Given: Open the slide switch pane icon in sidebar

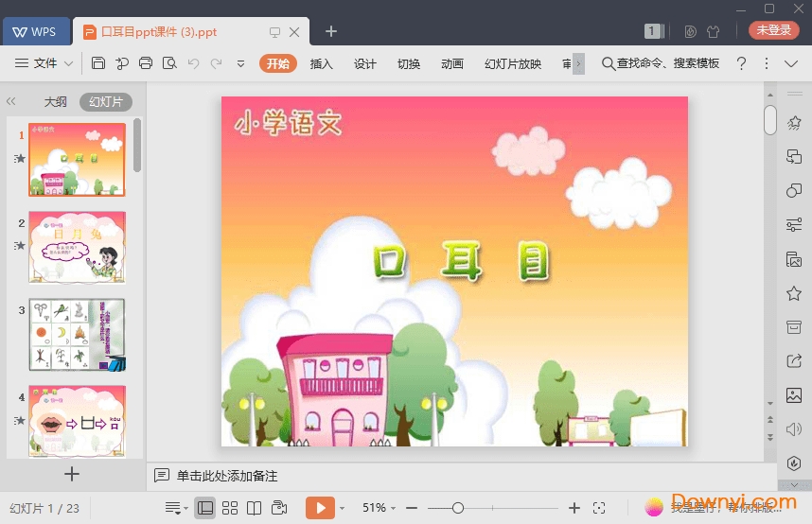Looking at the screenshot, I should pos(794,156).
